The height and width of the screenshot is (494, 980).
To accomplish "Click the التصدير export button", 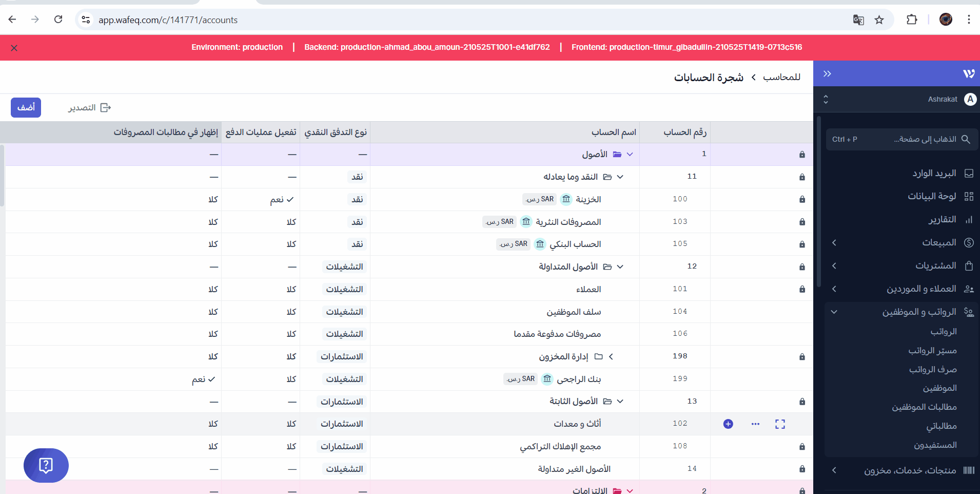I will pyautogui.click(x=90, y=108).
